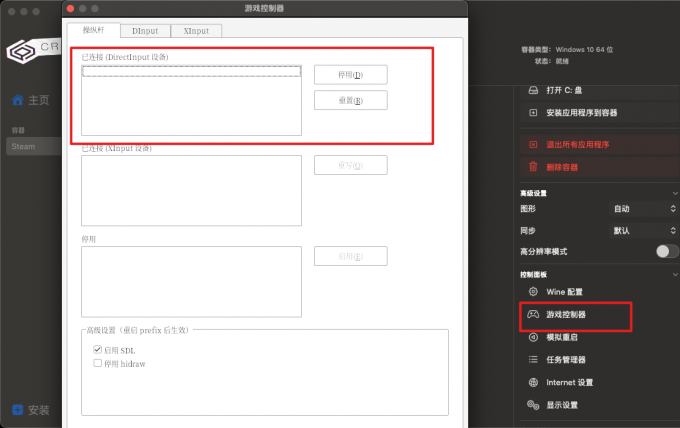Select the 操纵杆 tab
Viewport: 680px width, 428px height.
[93, 30]
